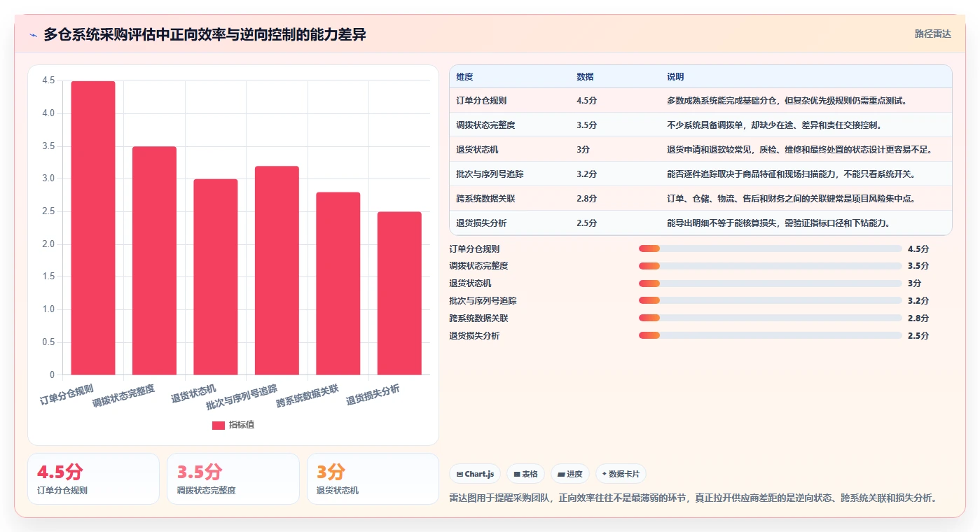This screenshot has height=532, width=980.
Task: Click the 2.5分 value beside the last progress bar
Action: pos(918,336)
